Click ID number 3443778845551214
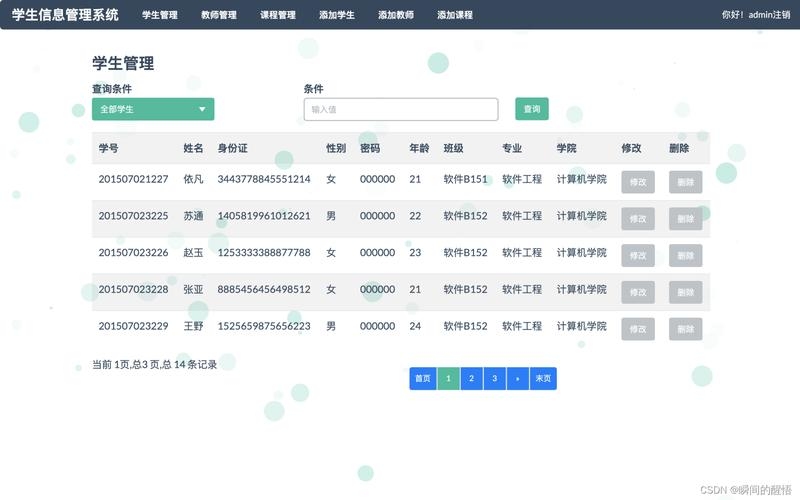This screenshot has height=500, width=800. pyautogui.click(x=264, y=179)
